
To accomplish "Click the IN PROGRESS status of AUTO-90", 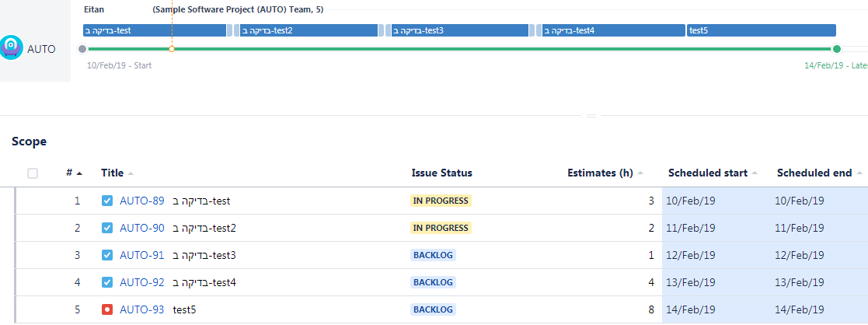I will [441, 228].
